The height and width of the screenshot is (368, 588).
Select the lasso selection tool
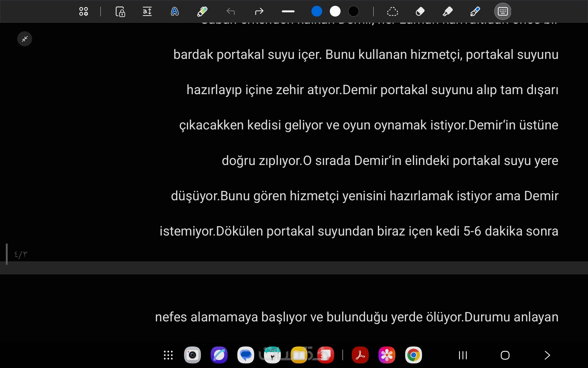(392, 12)
